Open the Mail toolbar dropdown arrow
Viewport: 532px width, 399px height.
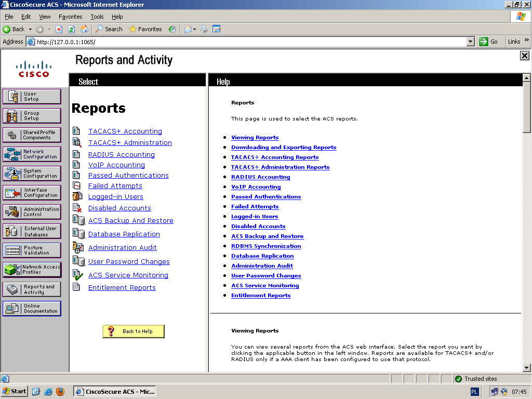194,30
